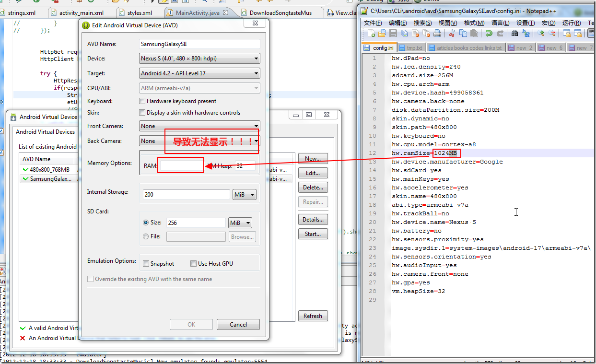Cut selection with the scissors icon
Screen dimensions: 596x364
pos(452,33)
